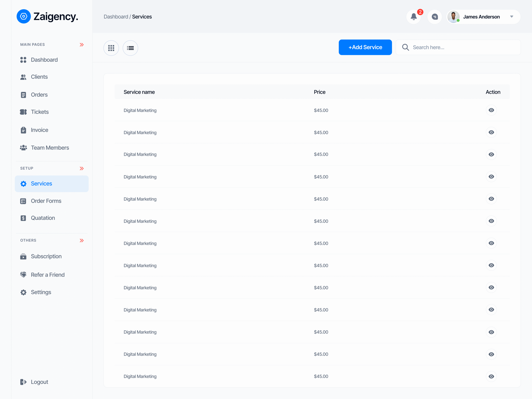Open the notifications bell icon

[x=413, y=17]
